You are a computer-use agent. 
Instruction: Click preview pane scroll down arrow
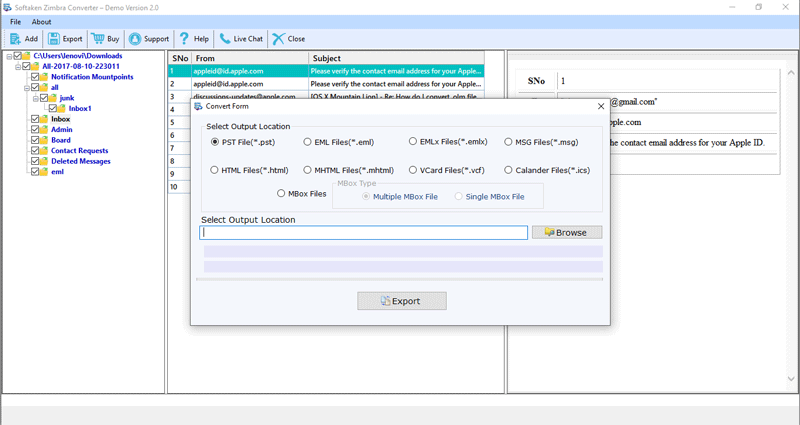pyautogui.click(x=791, y=379)
